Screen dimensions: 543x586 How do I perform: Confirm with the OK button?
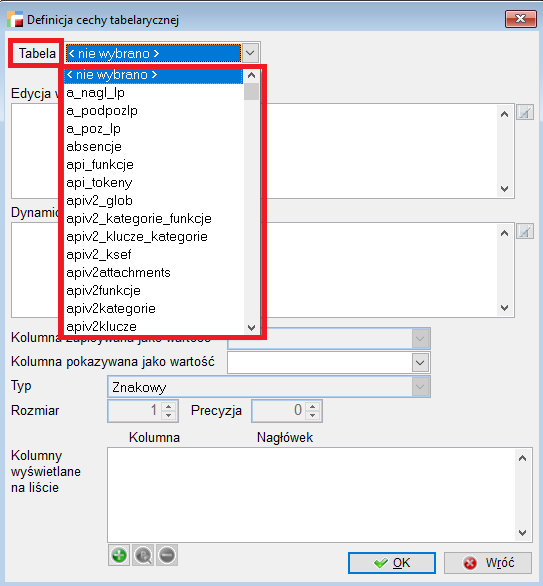[392, 563]
